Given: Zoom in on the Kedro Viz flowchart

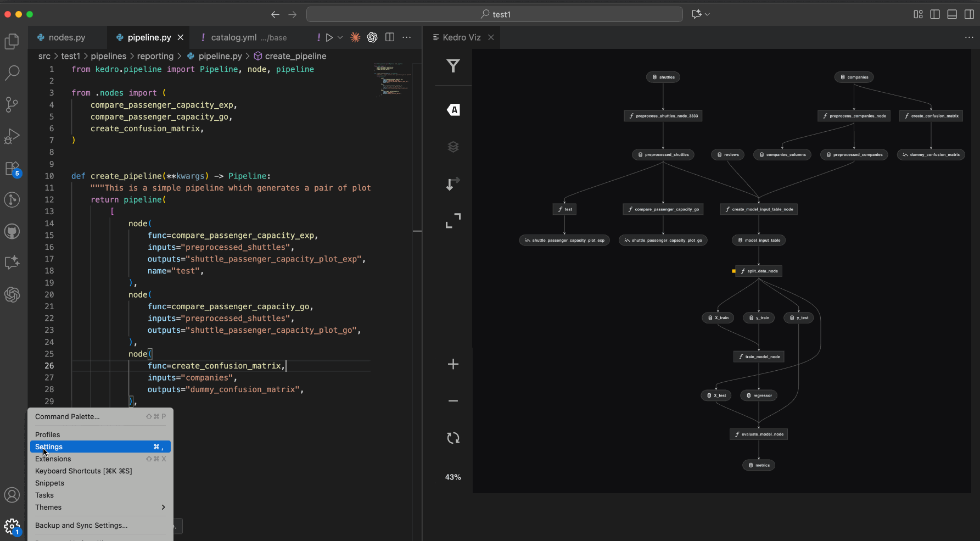Looking at the screenshot, I should pyautogui.click(x=453, y=364).
